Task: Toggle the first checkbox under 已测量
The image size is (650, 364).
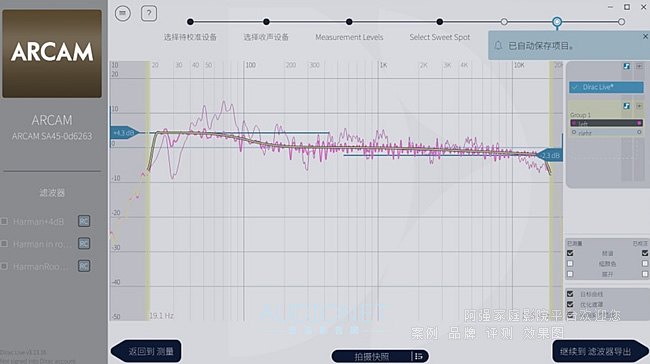Action: point(570,253)
